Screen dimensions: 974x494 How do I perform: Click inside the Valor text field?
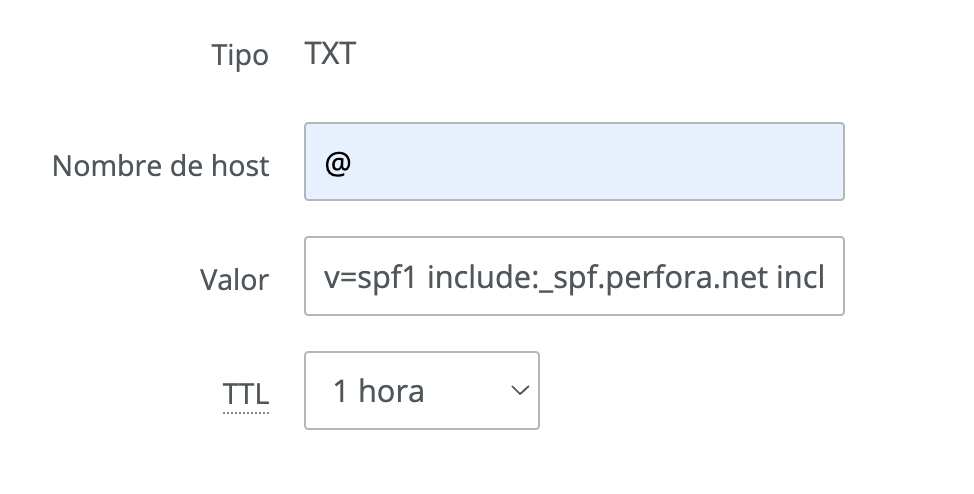pos(574,276)
